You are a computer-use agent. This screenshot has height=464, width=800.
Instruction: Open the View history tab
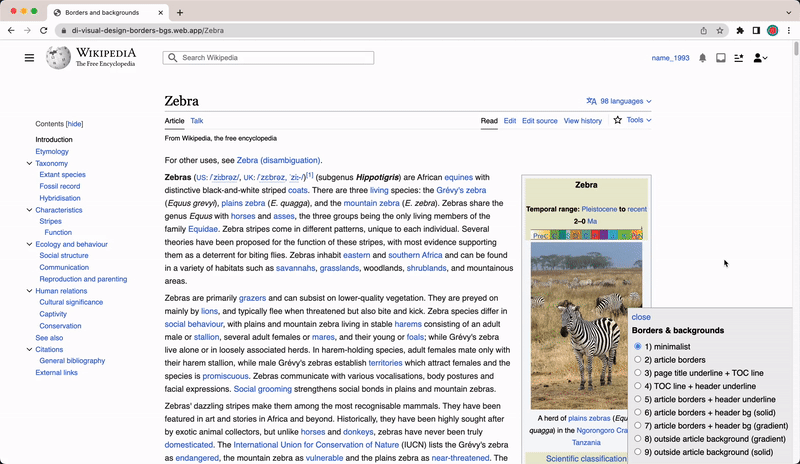(x=583, y=121)
